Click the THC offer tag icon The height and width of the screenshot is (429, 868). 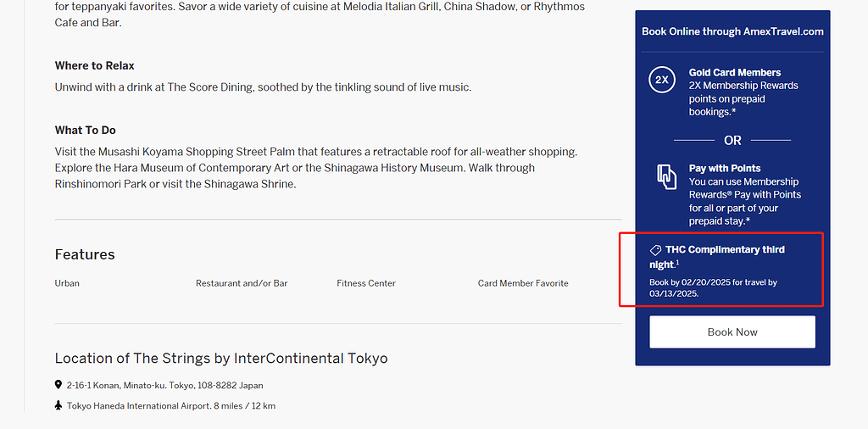tap(655, 250)
